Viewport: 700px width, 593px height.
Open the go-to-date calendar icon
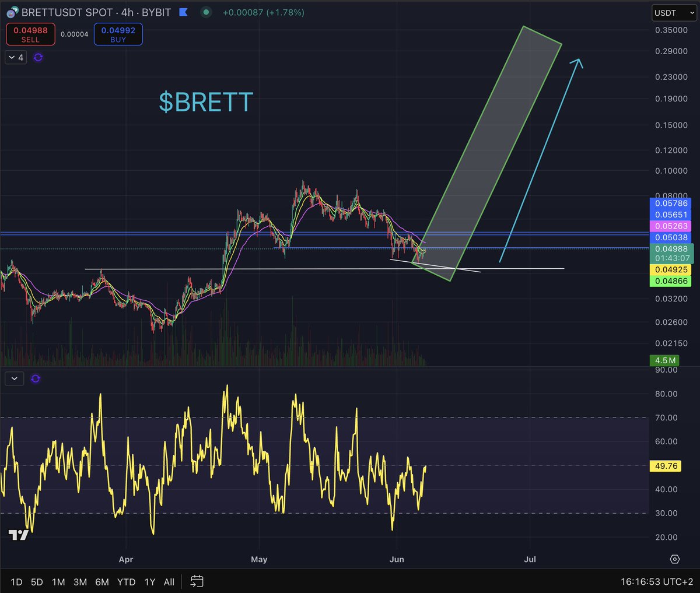tap(197, 581)
